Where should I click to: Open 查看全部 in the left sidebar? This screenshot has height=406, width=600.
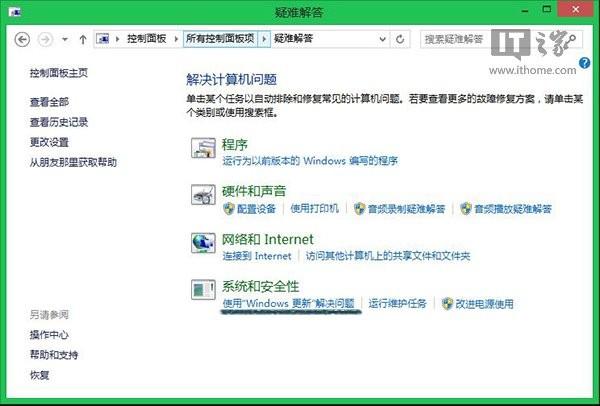[50, 102]
